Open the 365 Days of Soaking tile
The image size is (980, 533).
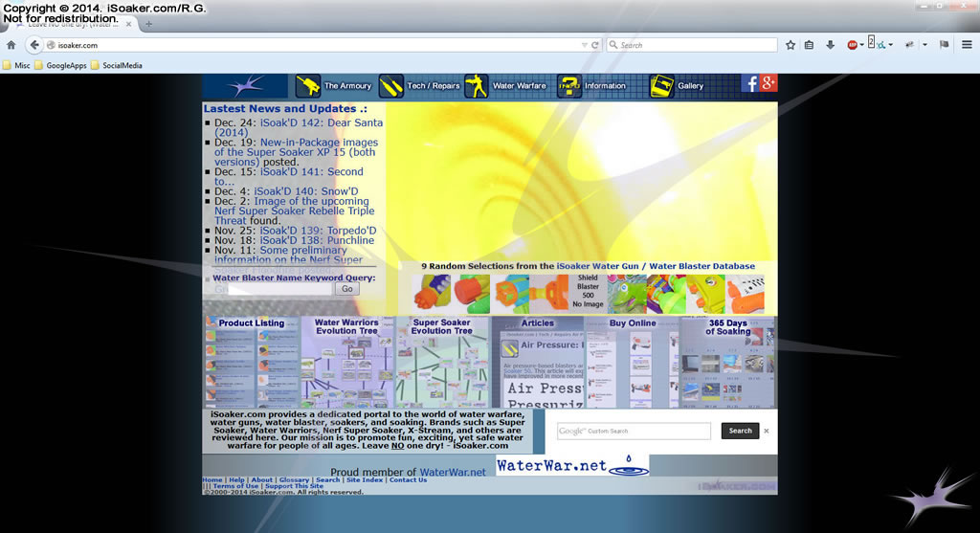[x=727, y=363]
